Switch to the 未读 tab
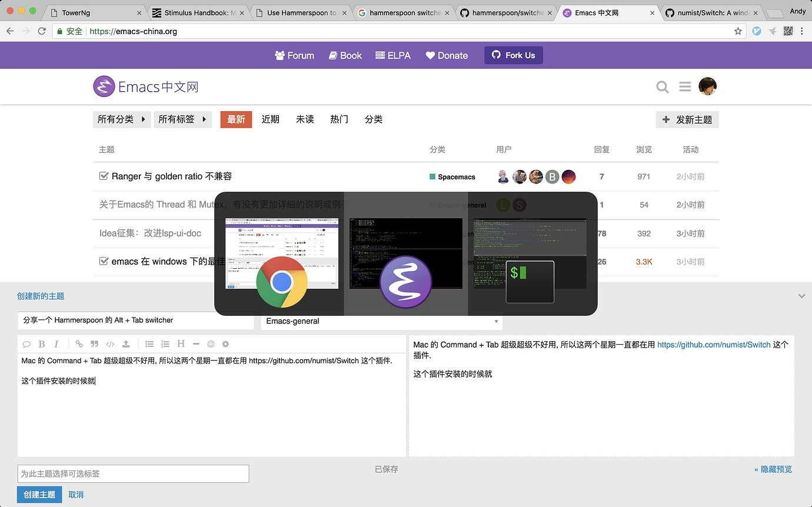Viewport: 812px width, 507px height. click(305, 119)
